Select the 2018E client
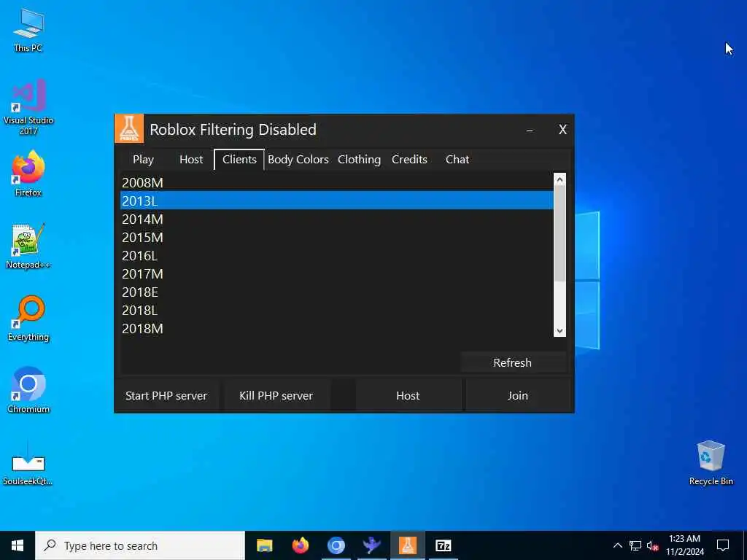This screenshot has height=560, width=747. click(x=336, y=292)
